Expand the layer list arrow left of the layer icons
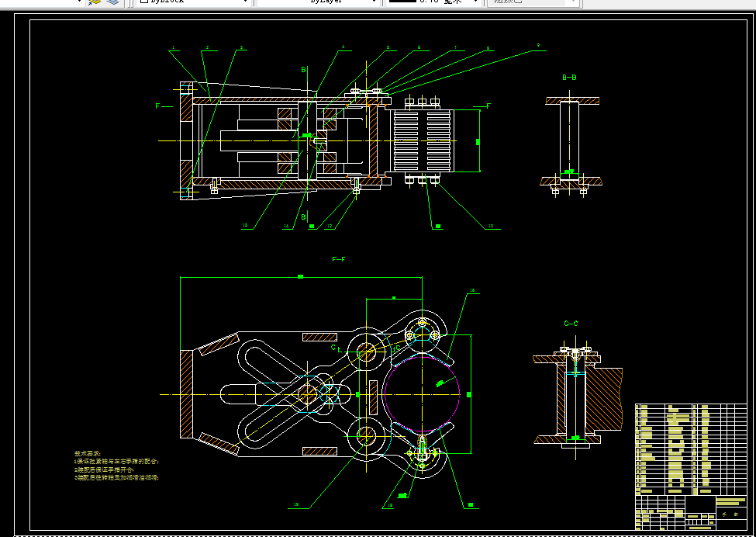 pyautogui.click(x=80, y=2)
